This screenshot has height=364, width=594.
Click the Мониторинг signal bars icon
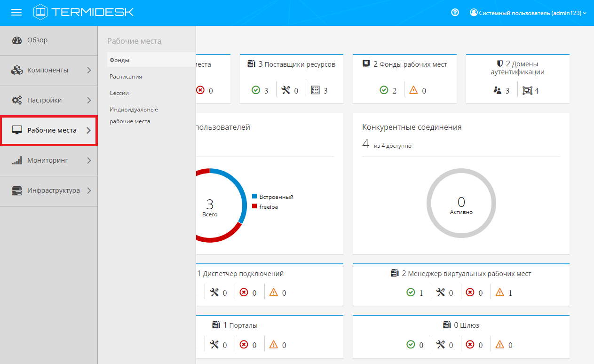pyautogui.click(x=17, y=161)
